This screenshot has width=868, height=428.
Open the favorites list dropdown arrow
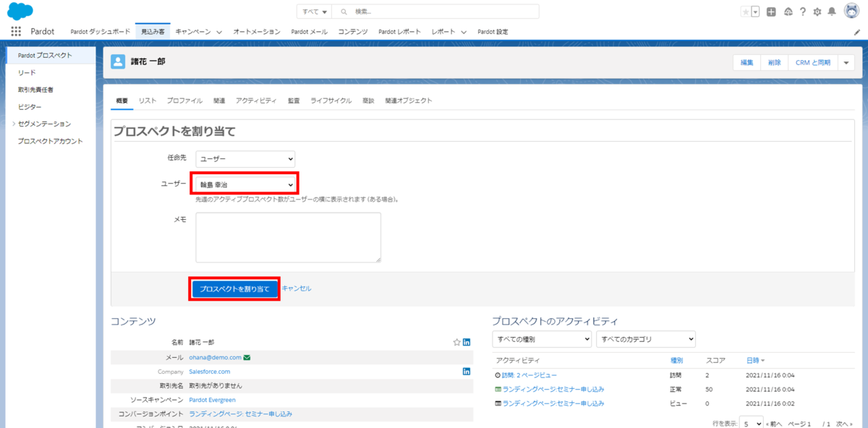[x=755, y=12]
